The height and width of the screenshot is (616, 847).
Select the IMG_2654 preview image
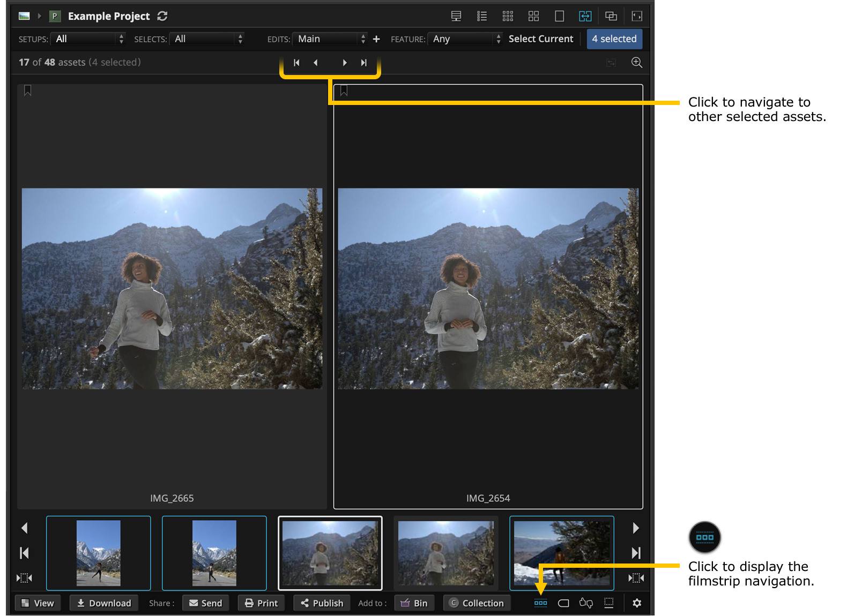[488, 288]
